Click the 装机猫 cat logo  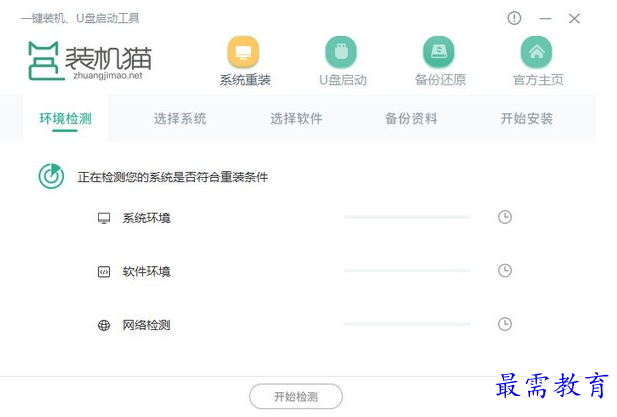click(44, 61)
